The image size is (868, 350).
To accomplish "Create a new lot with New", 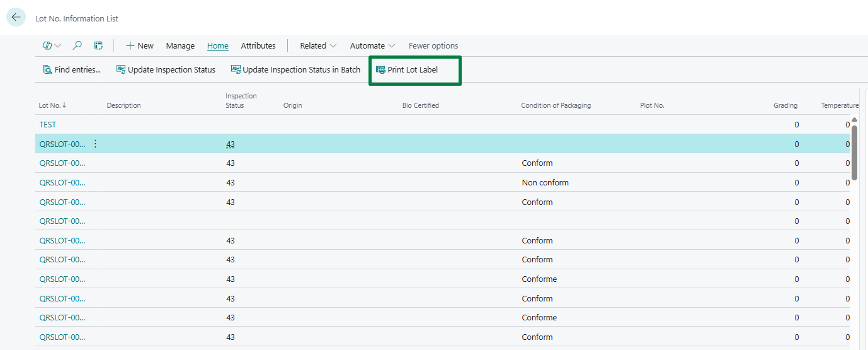I will pos(140,45).
